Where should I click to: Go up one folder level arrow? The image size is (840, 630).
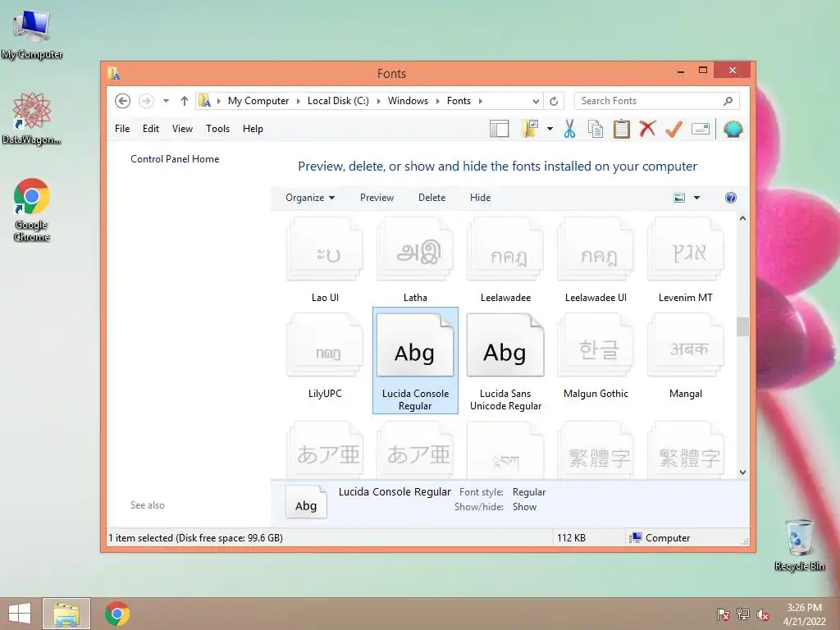[185, 101]
